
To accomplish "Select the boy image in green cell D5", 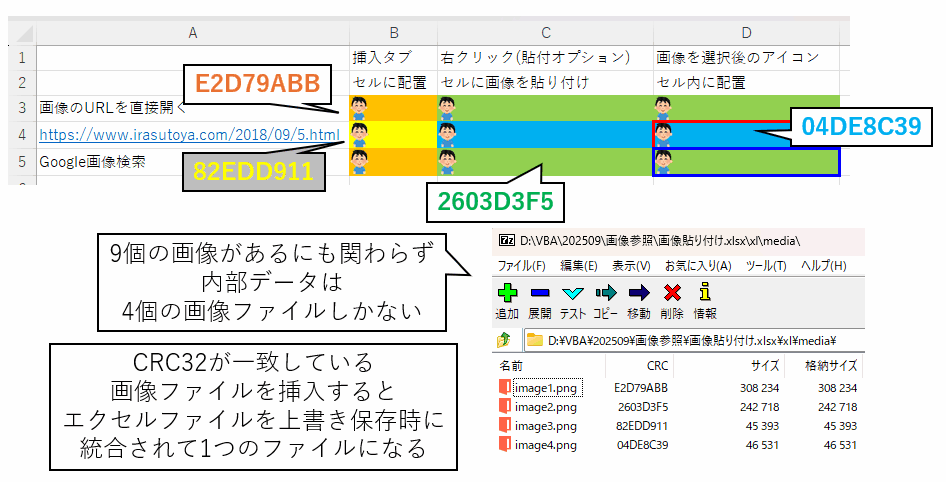I will 663,162.
